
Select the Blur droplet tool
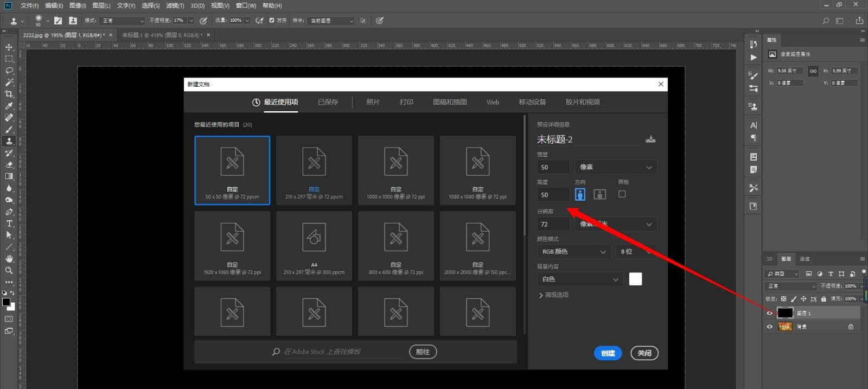point(9,188)
